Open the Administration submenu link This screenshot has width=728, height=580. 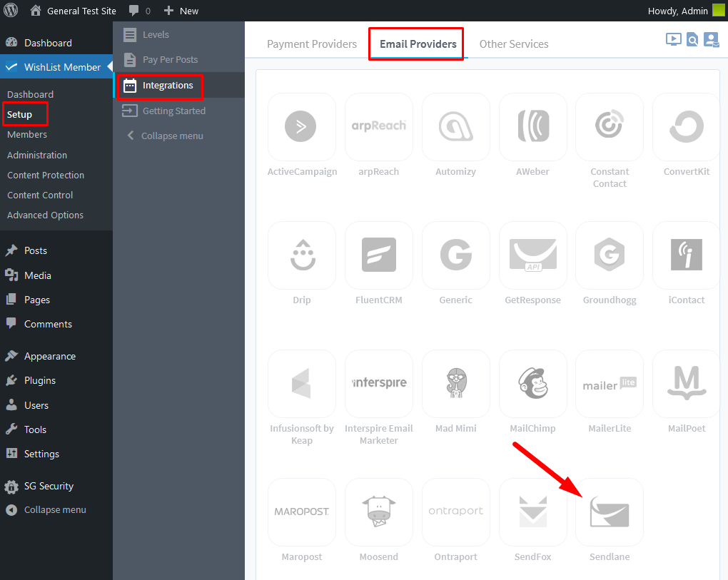coord(37,155)
